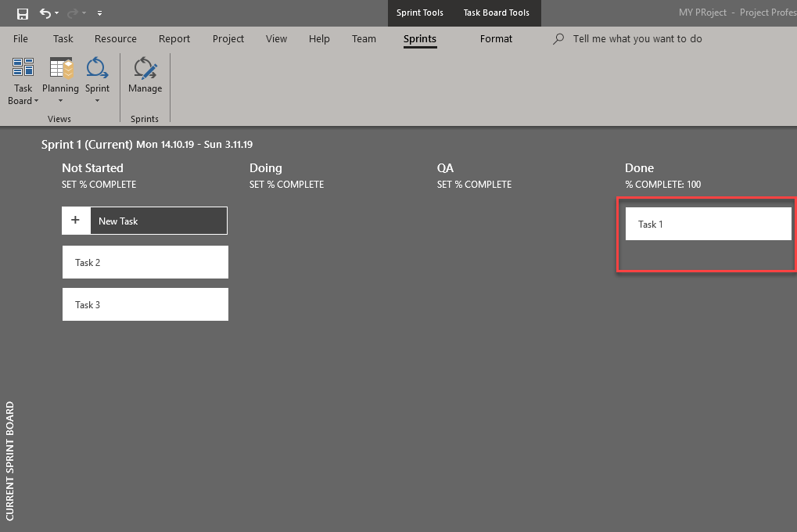This screenshot has height=532, width=797.
Task: Select the Task 1 card in Done
Action: coord(708,224)
